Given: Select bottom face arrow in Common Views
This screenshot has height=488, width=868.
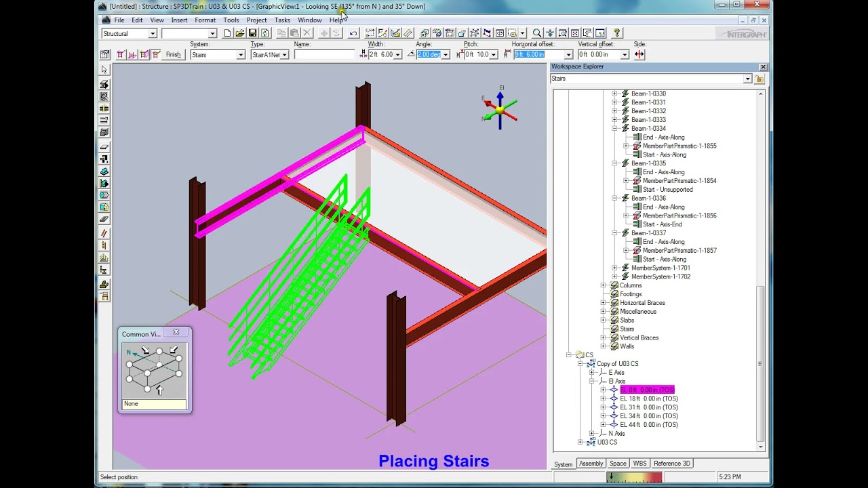Looking at the screenshot, I should point(159,390).
